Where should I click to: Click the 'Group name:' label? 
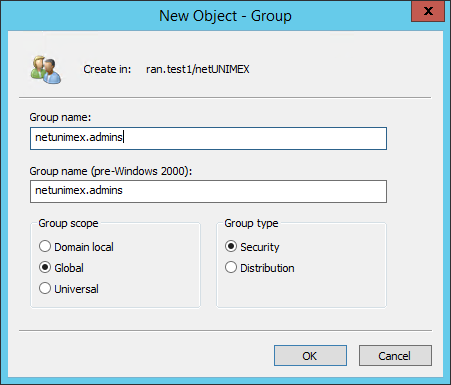coord(60,117)
